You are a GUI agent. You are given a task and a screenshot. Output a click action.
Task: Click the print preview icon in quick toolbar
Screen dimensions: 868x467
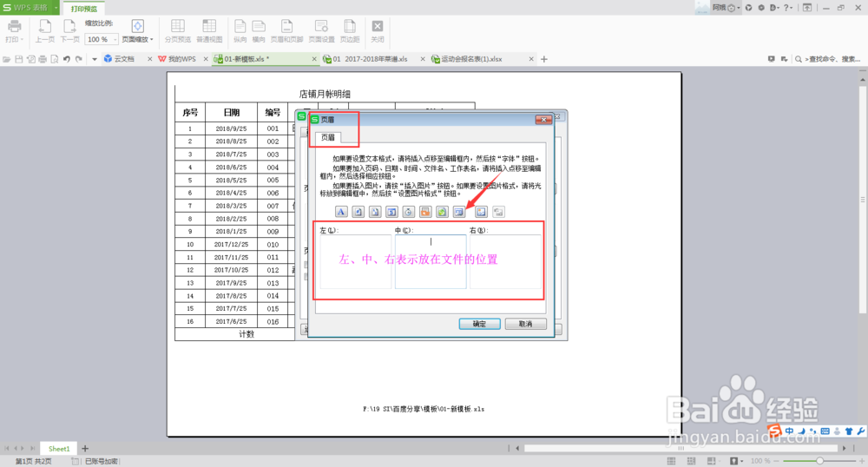click(54, 59)
